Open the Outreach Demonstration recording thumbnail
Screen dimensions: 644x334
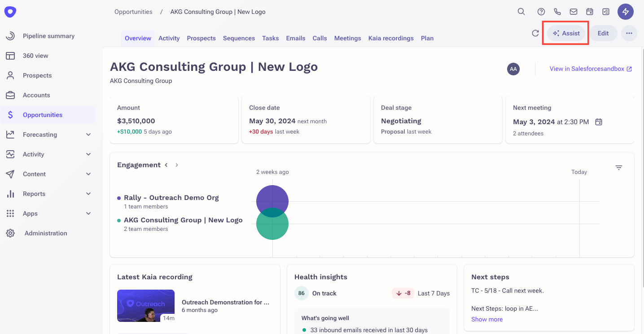coord(146,306)
